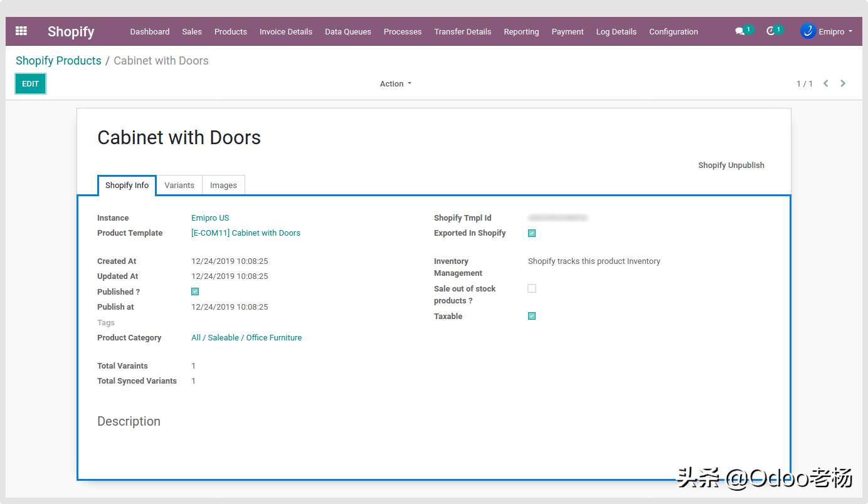Click the Inventory Management value text
Image resolution: width=868 pixels, height=504 pixels.
pyautogui.click(x=594, y=261)
